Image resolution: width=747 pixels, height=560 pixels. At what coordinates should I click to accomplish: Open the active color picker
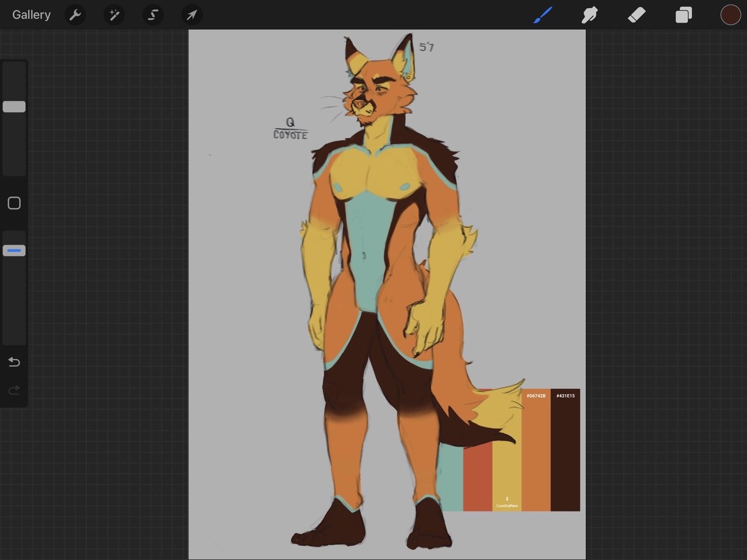[730, 14]
